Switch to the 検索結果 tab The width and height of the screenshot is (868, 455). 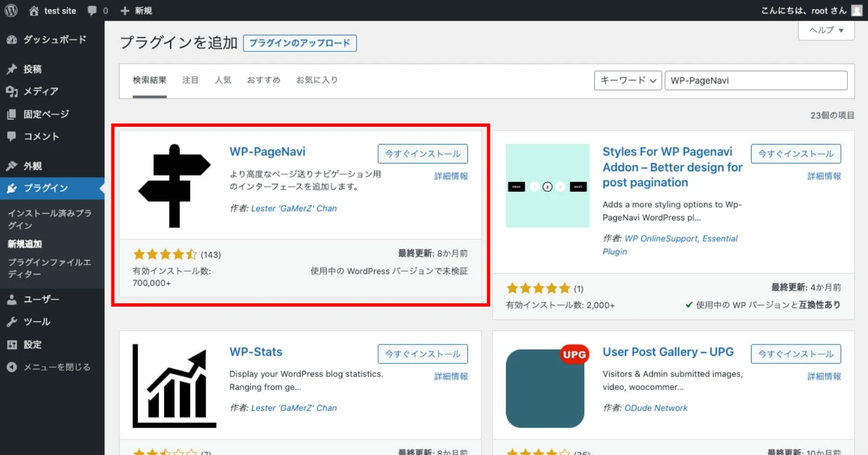tap(149, 80)
